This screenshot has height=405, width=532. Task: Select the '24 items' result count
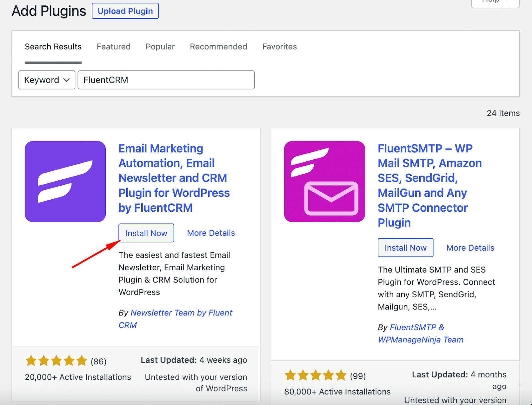pos(503,113)
